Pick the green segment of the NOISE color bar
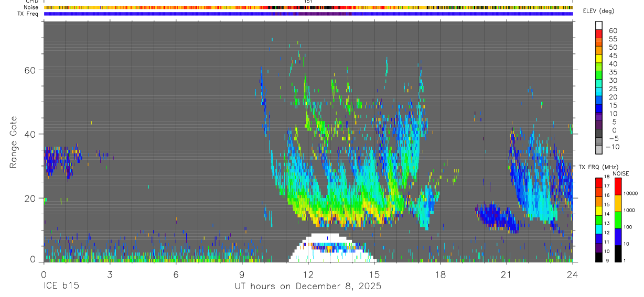 tap(618, 219)
